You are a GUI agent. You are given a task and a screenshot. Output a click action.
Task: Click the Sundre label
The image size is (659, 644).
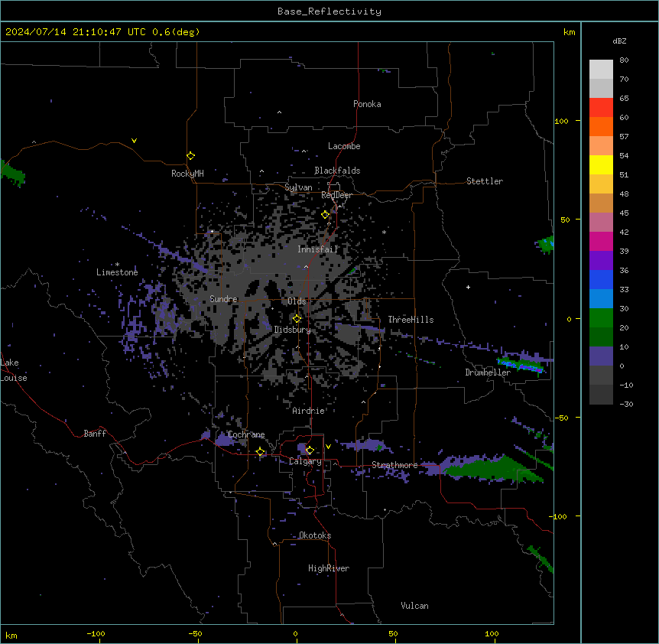pos(223,299)
